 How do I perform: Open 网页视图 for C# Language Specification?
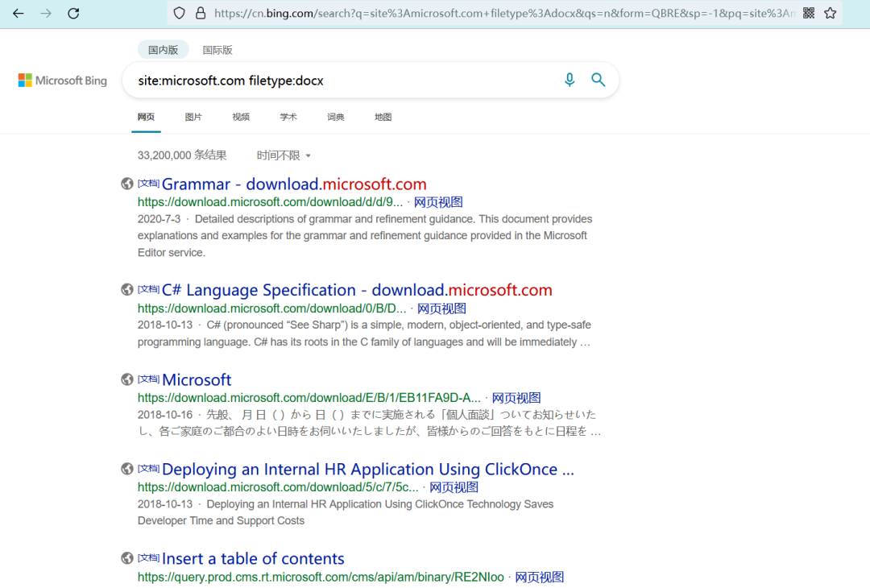coord(441,309)
